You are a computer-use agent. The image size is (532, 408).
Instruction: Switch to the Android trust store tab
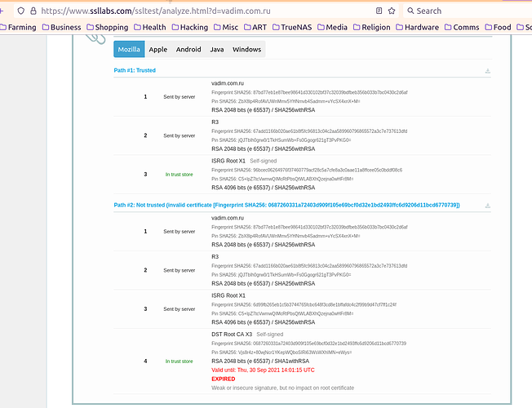188,49
